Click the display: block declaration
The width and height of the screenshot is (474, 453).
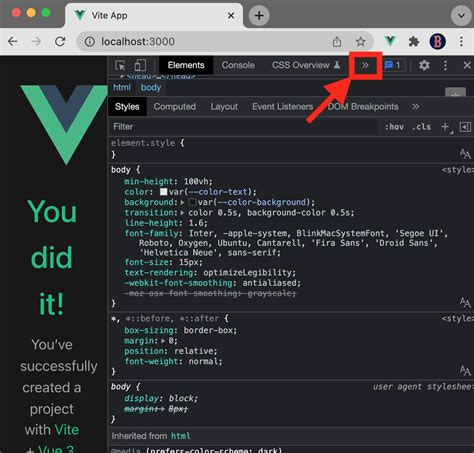click(161, 399)
